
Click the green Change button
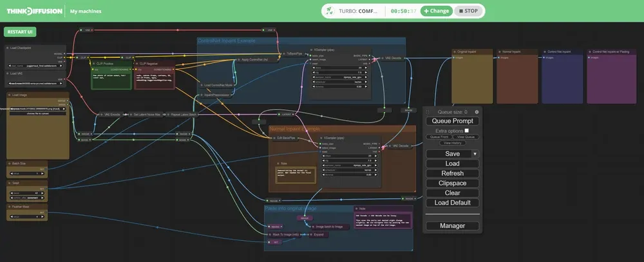click(x=436, y=11)
